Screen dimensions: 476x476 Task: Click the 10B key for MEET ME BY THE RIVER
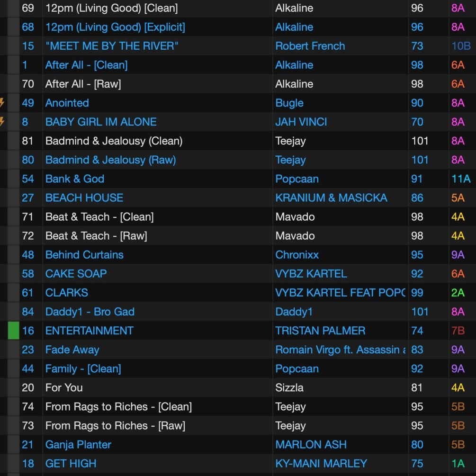[x=461, y=46]
